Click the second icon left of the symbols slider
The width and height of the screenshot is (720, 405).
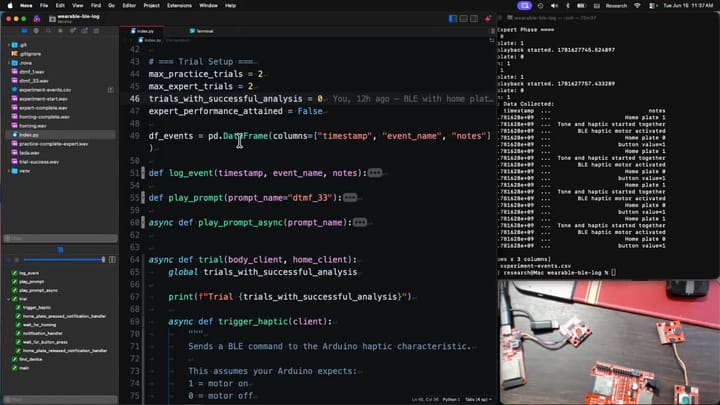click(17, 259)
